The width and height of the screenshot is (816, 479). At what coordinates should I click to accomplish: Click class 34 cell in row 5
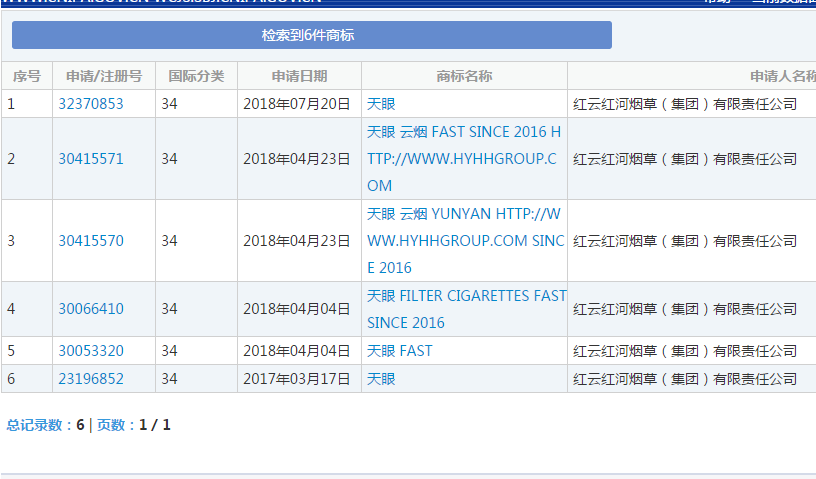(196, 351)
